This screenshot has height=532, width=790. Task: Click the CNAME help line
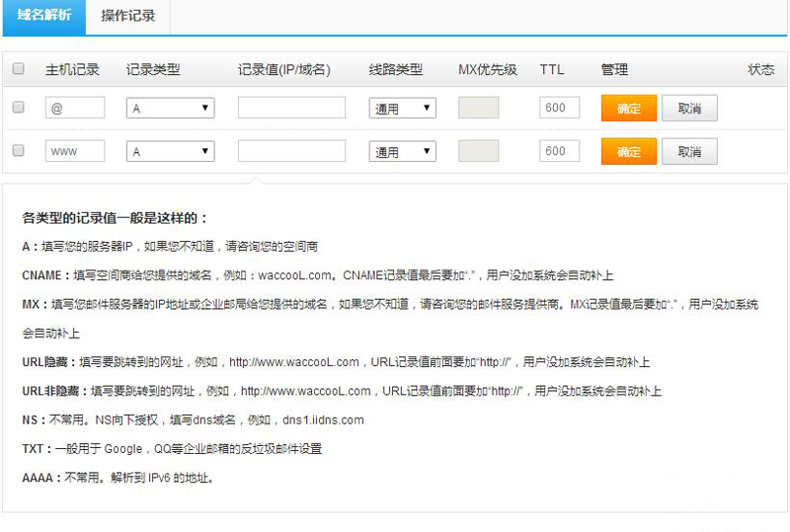[x=317, y=275]
